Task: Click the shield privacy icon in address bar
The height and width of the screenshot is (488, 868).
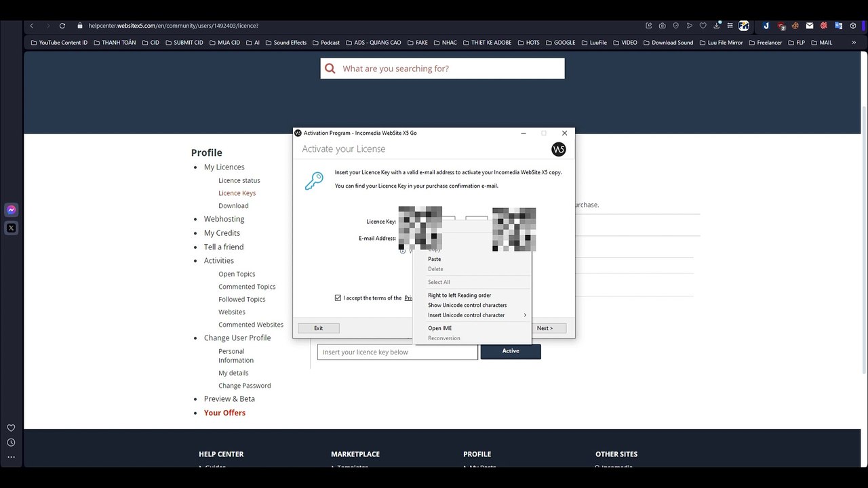Action: [676, 26]
